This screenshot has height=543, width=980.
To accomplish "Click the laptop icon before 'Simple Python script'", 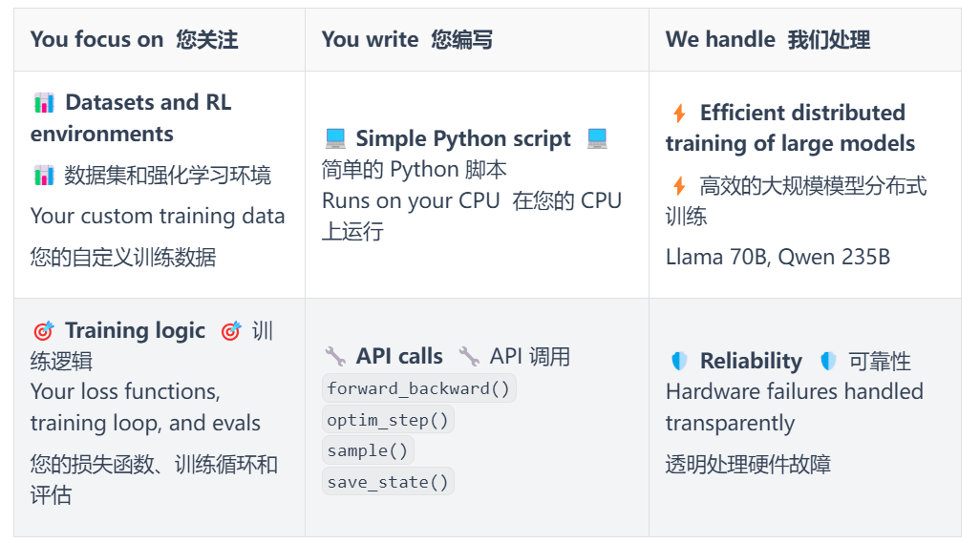I will pos(335,139).
